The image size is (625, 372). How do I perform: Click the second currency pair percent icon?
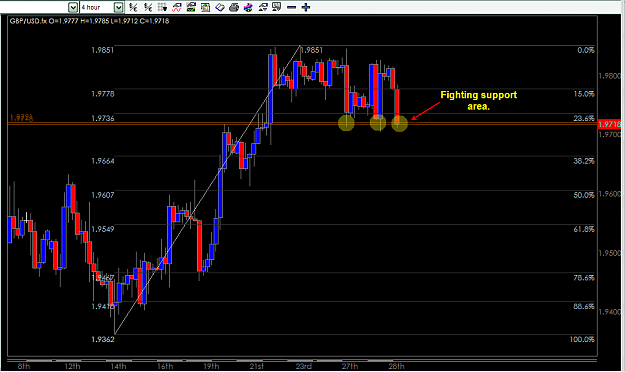148,7
